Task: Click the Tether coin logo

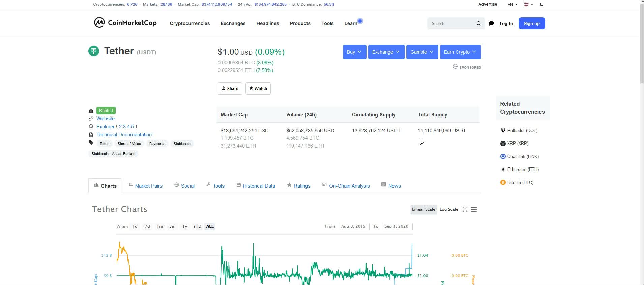Action: 94,51
